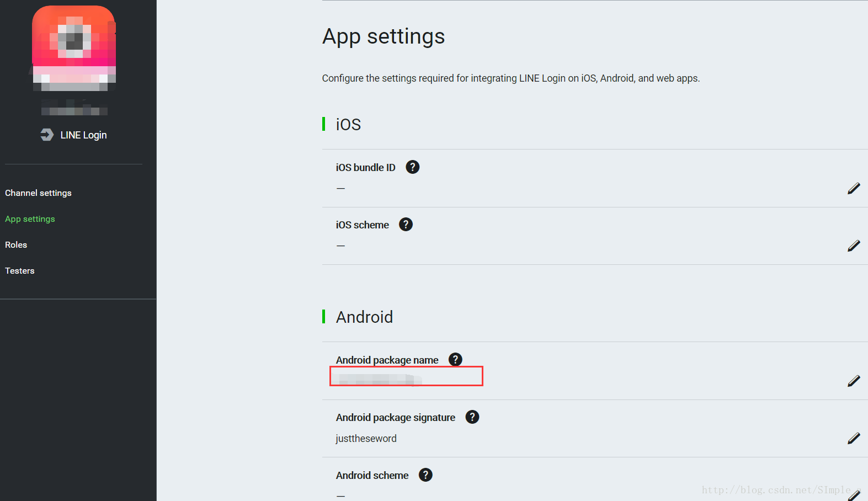Select the justtheseword signature value
The height and width of the screenshot is (501, 868).
[x=366, y=439]
